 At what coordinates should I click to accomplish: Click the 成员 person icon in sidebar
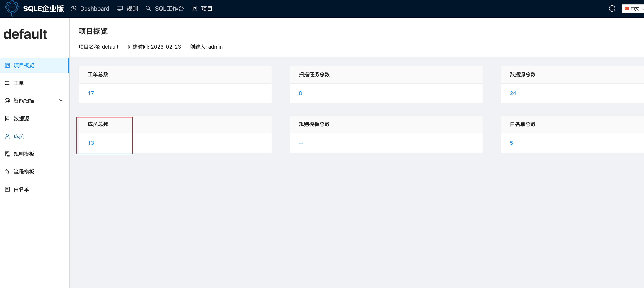coord(7,136)
